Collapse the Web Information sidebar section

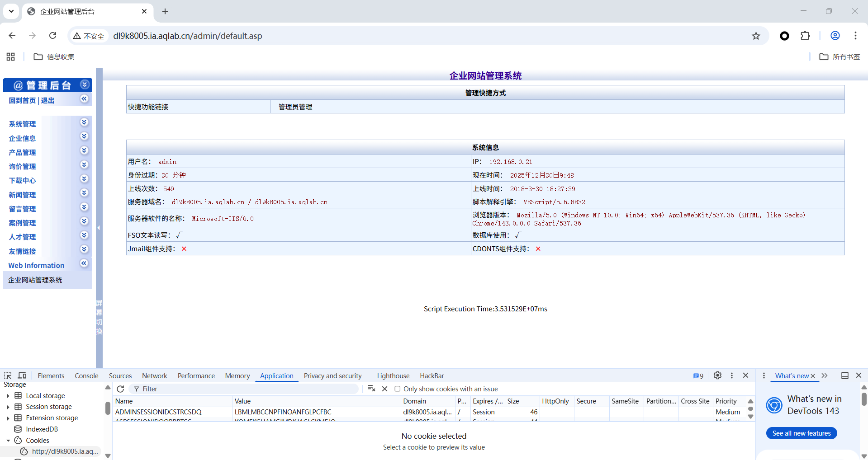(84, 263)
